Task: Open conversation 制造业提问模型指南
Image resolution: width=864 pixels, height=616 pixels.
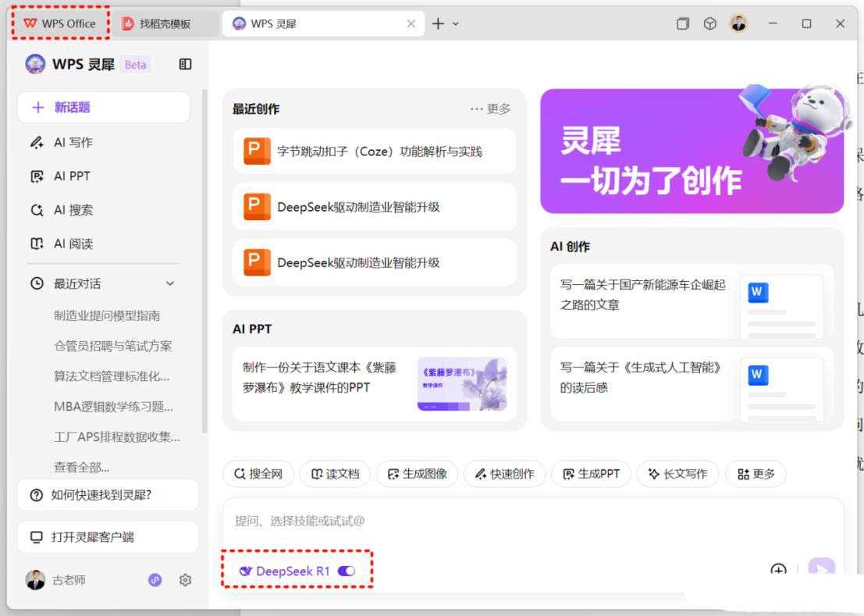Action: pos(107,315)
